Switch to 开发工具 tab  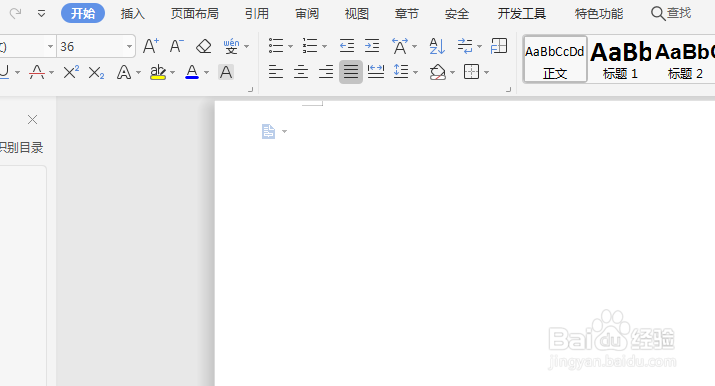[522, 14]
